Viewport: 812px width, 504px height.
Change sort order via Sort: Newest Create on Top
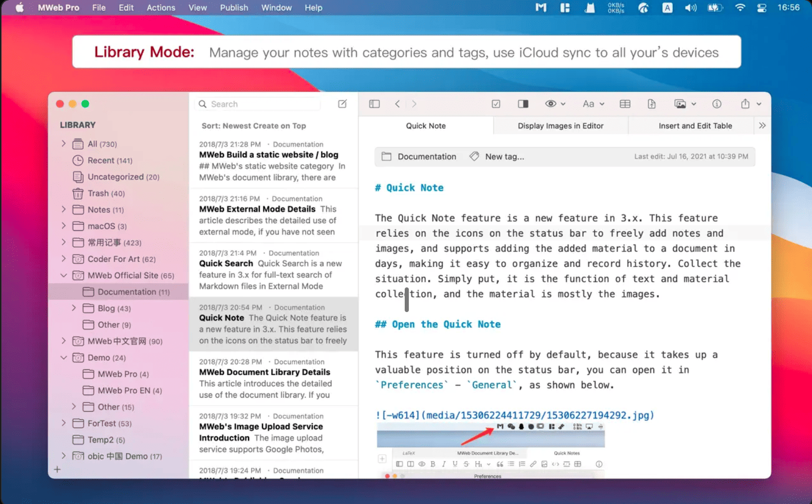click(254, 126)
